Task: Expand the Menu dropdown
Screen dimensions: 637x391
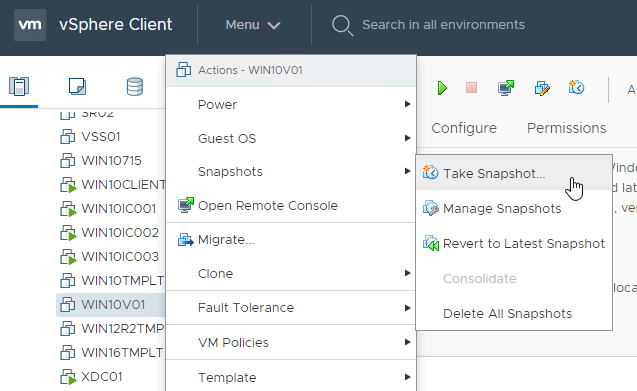Action: tap(253, 25)
